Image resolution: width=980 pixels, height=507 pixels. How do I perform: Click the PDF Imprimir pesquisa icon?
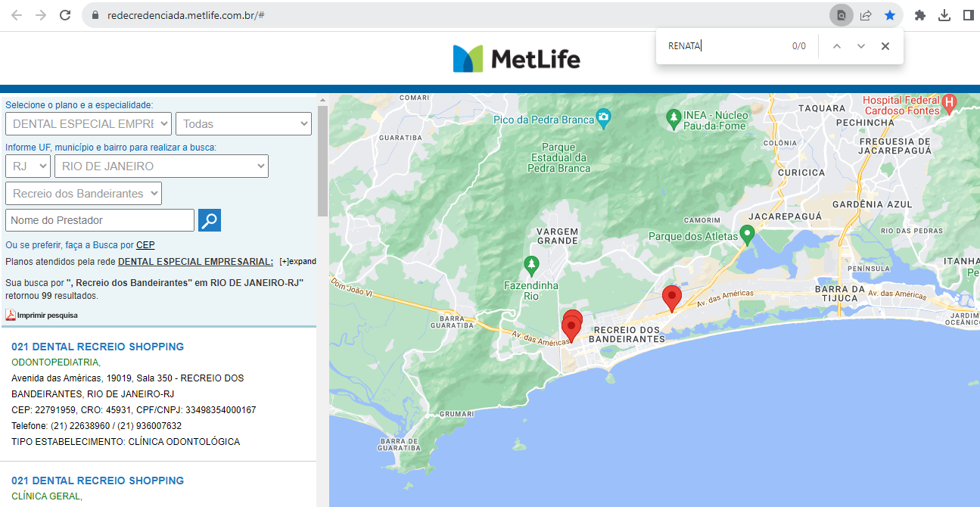point(11,315)
